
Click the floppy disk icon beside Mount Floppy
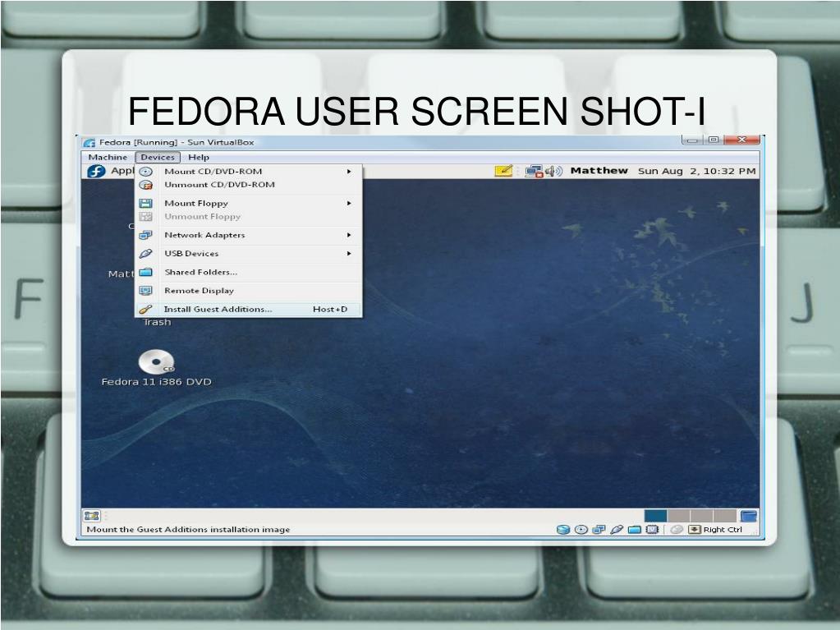pyautogui.click(x=145, y=203)
